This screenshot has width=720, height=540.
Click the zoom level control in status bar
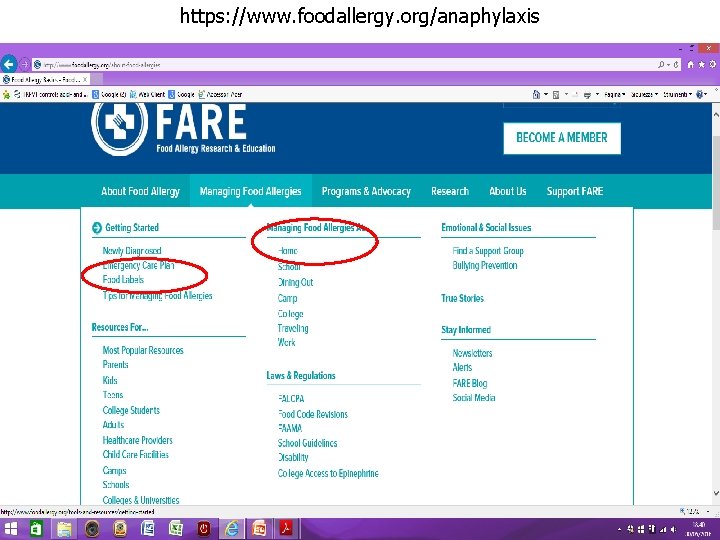(x=692, y=511)
